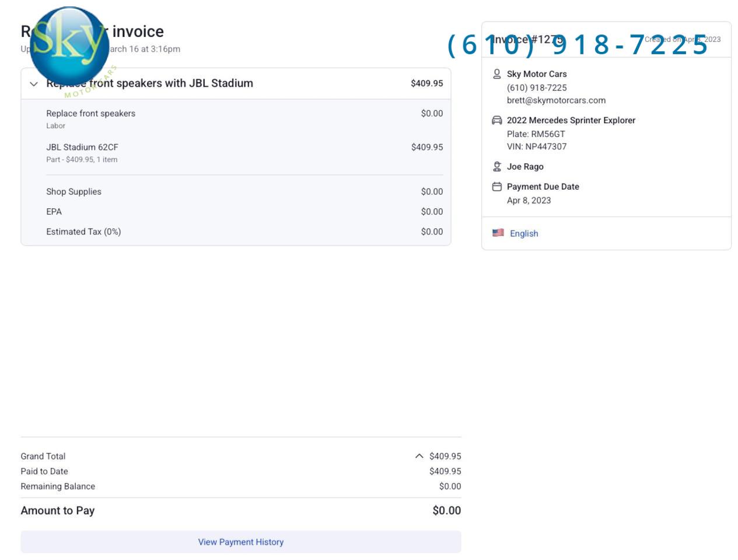The width and height of the screenshot is (738, 560).
Task: Click the customer person icon
Action: point(497,74)
